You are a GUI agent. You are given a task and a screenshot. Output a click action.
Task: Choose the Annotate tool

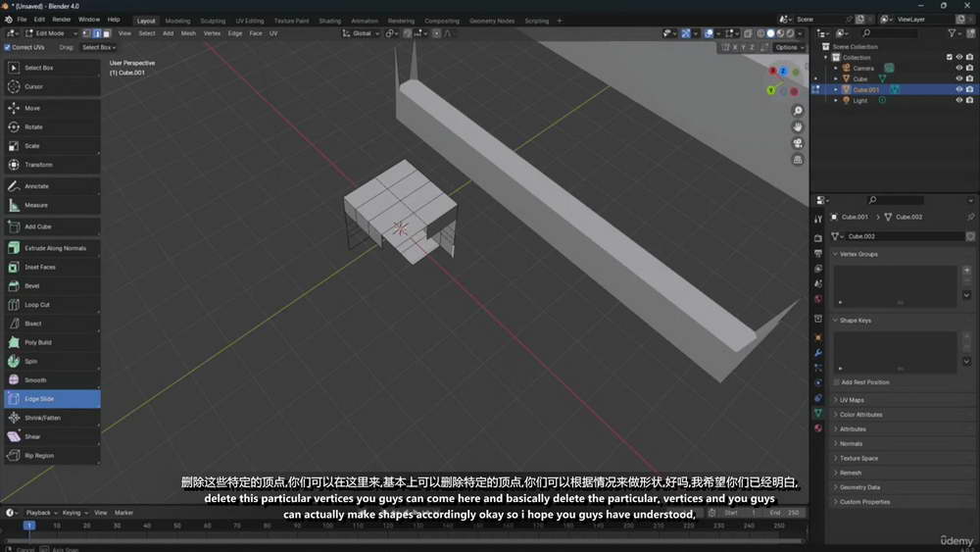(52, 186)
